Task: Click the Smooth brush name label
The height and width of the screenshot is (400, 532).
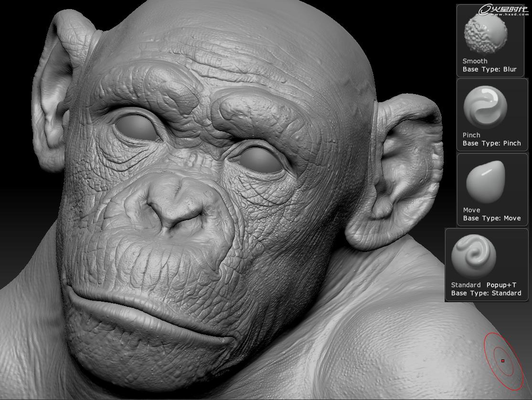Action: pyautogui.click(x=475, y=61)
